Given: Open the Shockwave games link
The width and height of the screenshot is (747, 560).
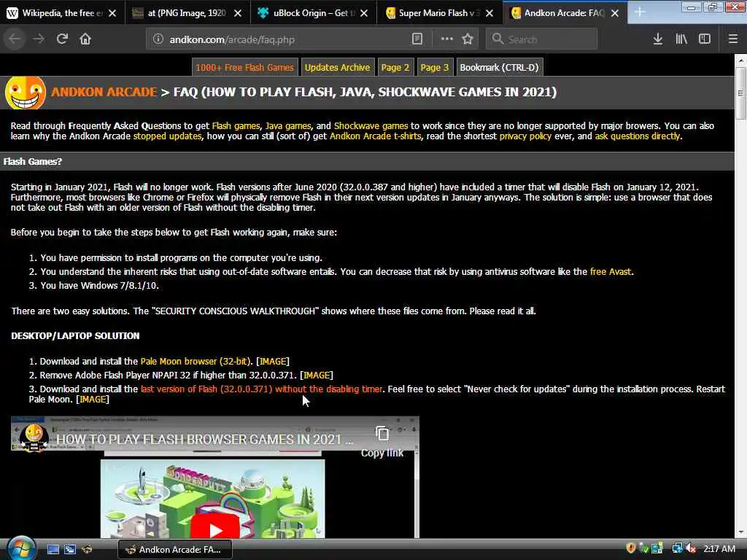Looking at the screenshot, I should pos(371,125).
